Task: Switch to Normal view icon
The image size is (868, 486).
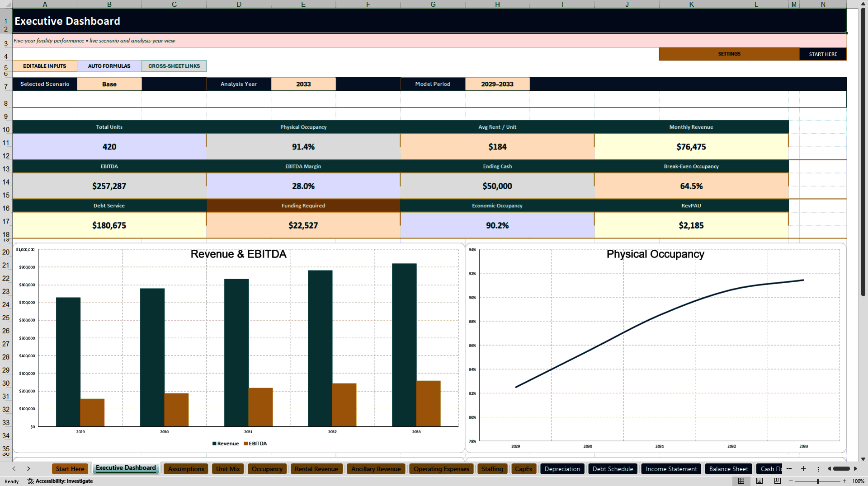Action: (x=741, y=481)
